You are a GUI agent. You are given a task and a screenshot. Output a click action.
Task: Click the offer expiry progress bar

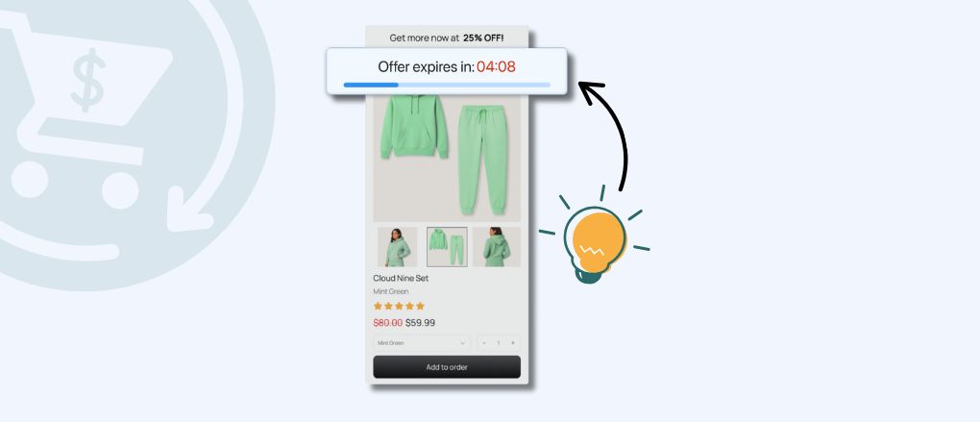(x=447, y=85)
